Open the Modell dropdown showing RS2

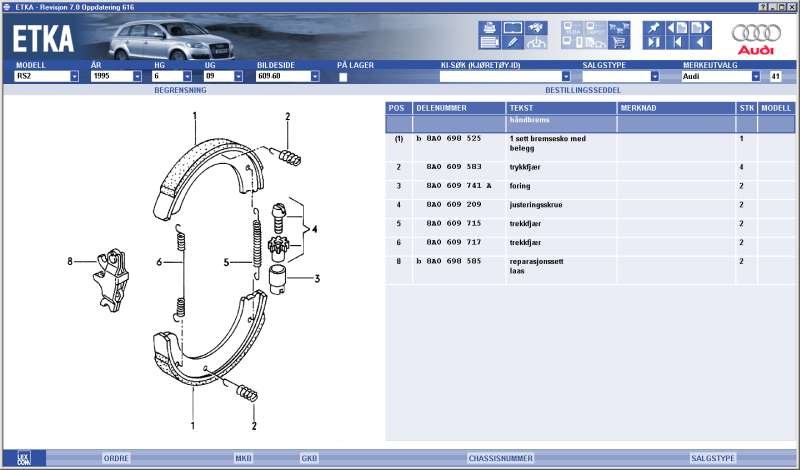coord(74,76)
